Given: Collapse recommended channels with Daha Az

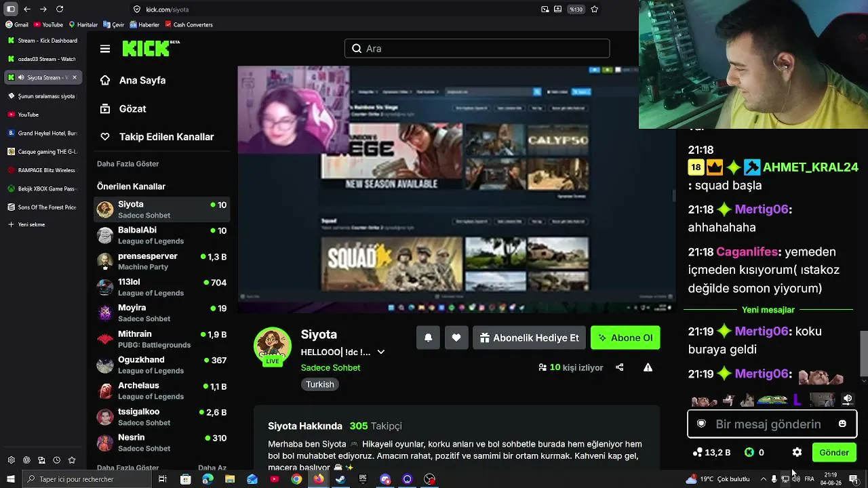Looking at the screenshot, I should [212, 468].
